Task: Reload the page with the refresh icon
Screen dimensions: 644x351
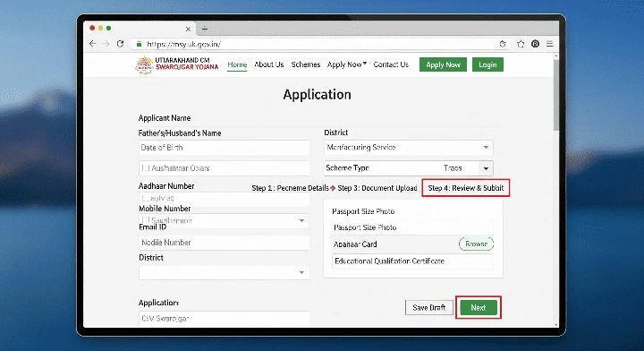Action: 120,44
